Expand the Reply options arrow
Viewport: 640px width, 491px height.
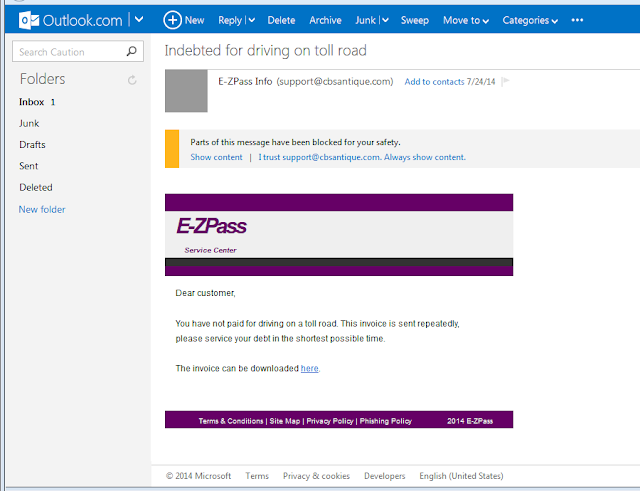(x=251, y=20)
